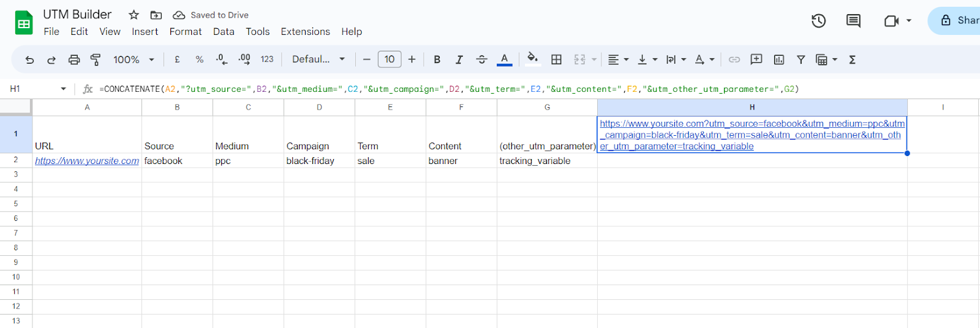The height and width of the screenshot is (328, 980).
Task: Open text rotation dropdown
Action: (x=705, y=59)
